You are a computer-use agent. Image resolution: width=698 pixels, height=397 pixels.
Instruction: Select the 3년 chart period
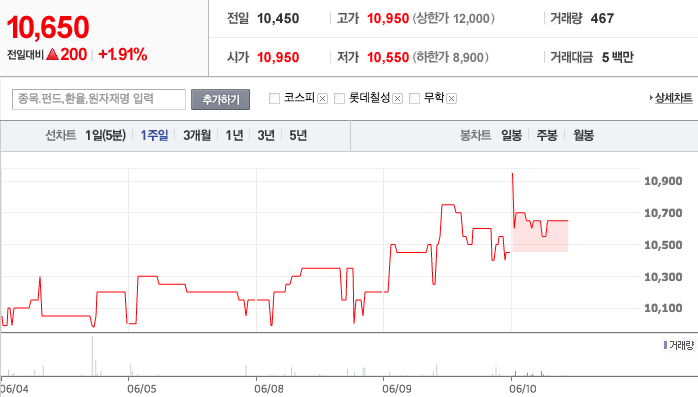[x=266, y=135]
